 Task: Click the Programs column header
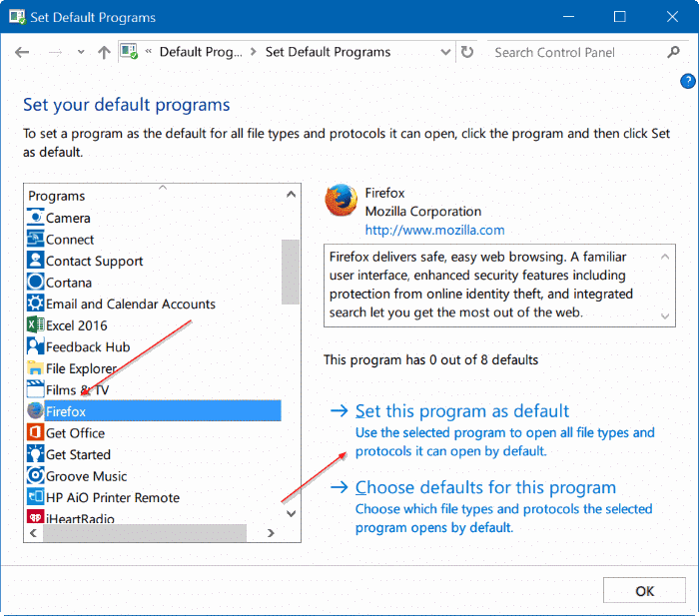point(57,196)
